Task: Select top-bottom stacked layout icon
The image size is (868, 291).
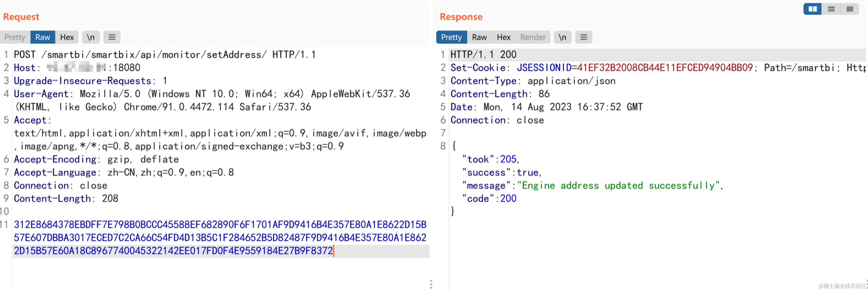Action: tap(831, 9)
